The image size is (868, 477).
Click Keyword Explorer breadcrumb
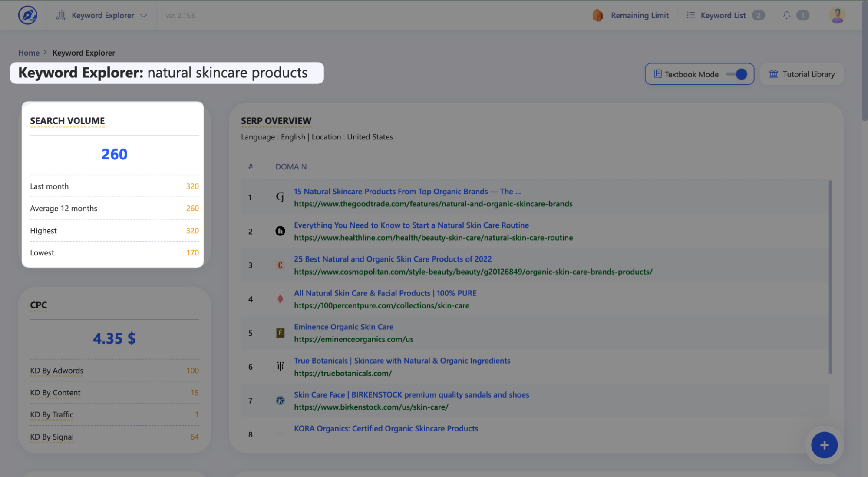[x=84, y=53]
